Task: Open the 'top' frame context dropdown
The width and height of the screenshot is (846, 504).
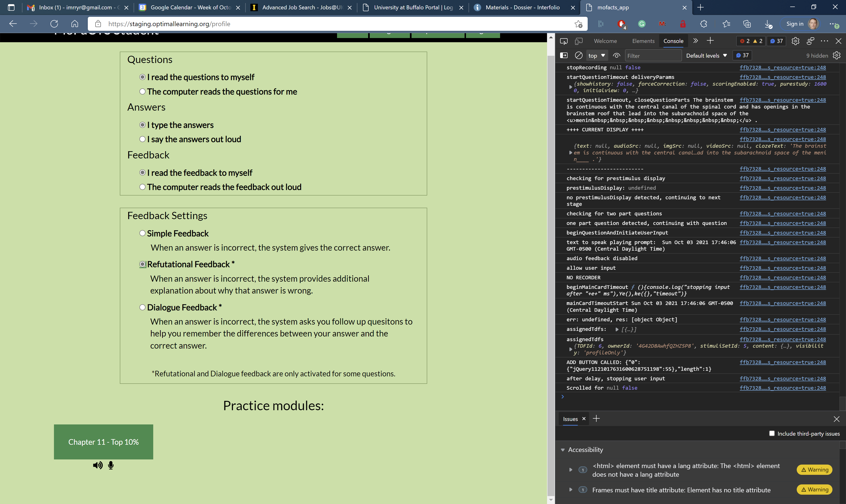Action: (597, 55)
